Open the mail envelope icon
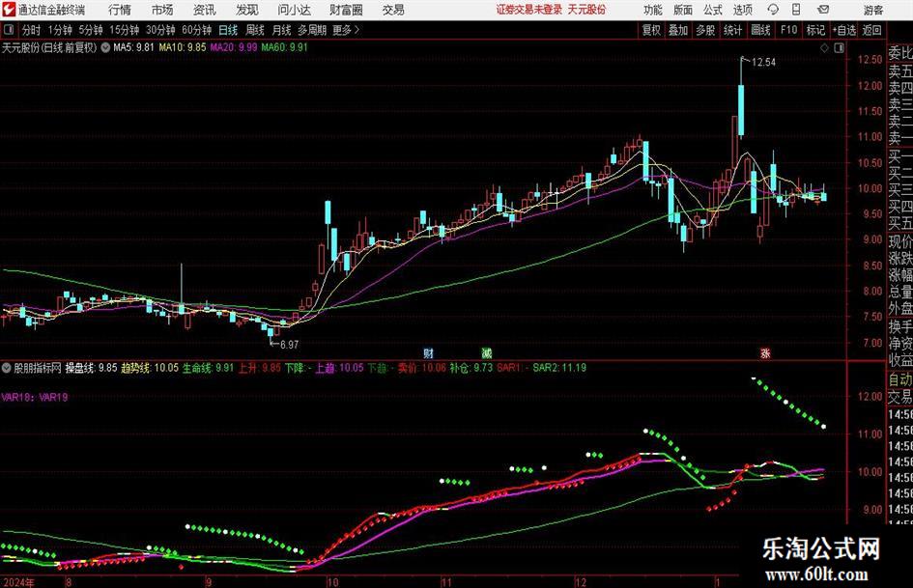Viewport: 913px width, 588px height. click(x=823, y=10)
